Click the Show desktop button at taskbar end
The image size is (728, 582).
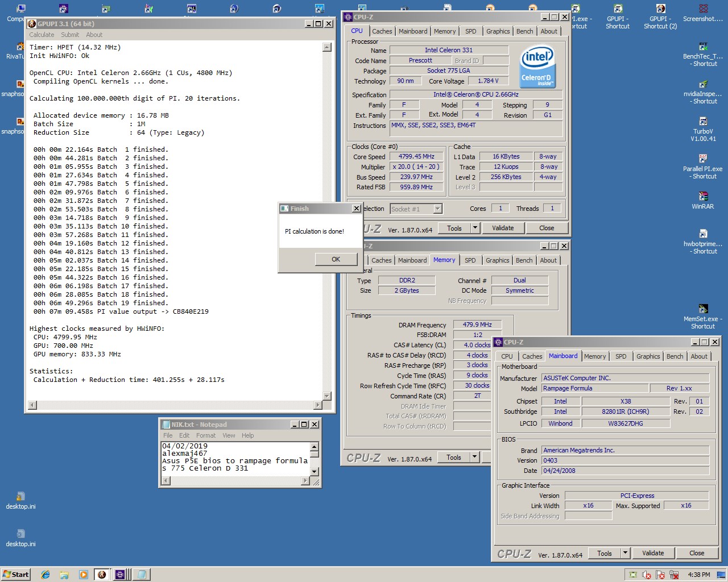pyautogui.click(x=722, y=575)
